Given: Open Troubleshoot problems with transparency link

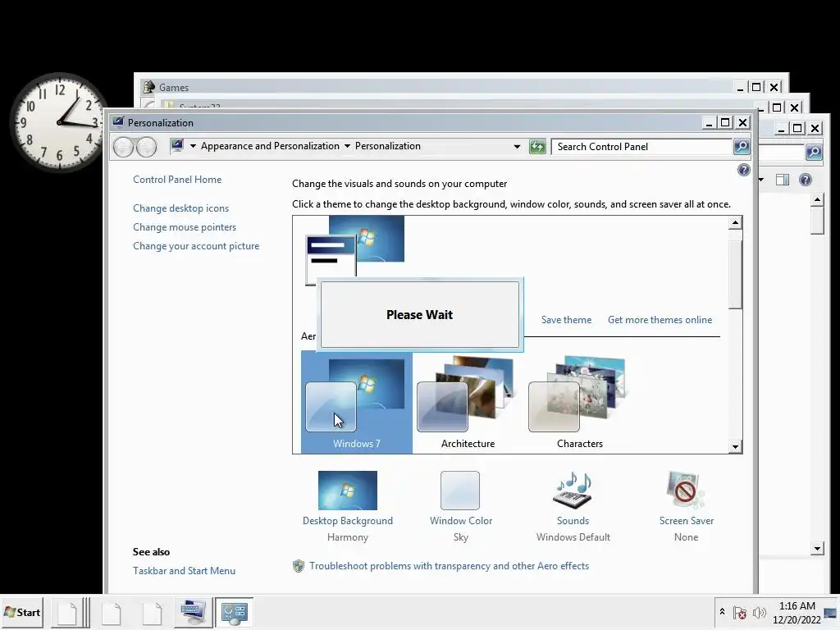Looking at the screenshot, I should coord(449,566).
